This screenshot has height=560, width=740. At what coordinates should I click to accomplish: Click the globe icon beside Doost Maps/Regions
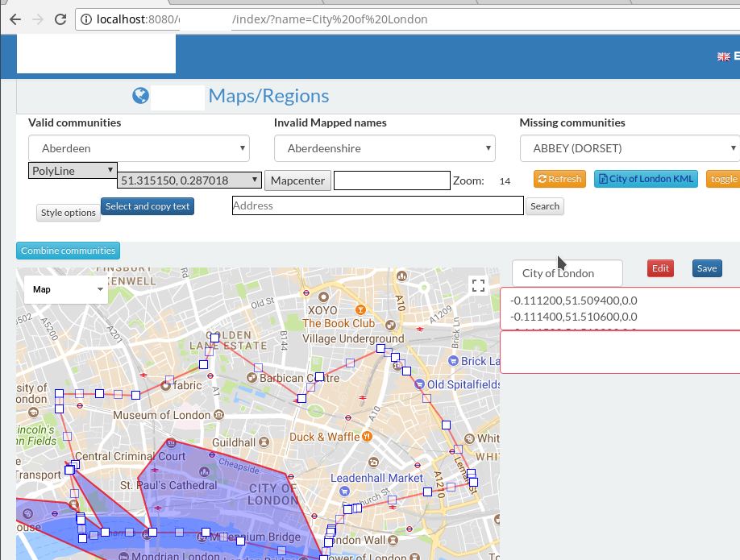[139, 95]
